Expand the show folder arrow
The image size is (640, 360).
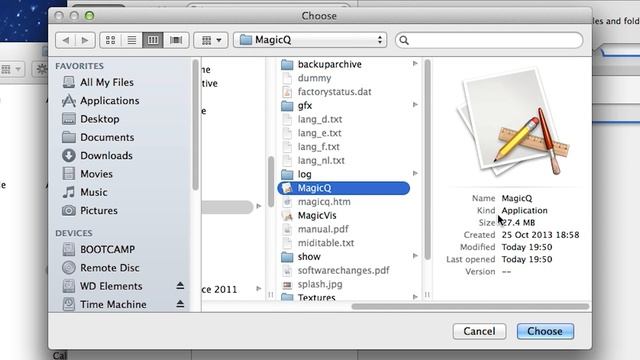[415, 256]
